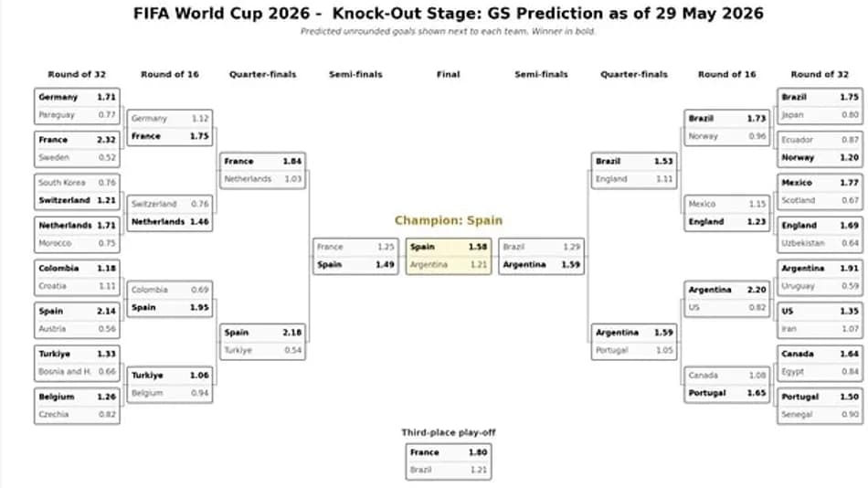868x488 pixels.
Task: Select the Belgium vs Czechia match box
Action: click(x=77, y=406)
